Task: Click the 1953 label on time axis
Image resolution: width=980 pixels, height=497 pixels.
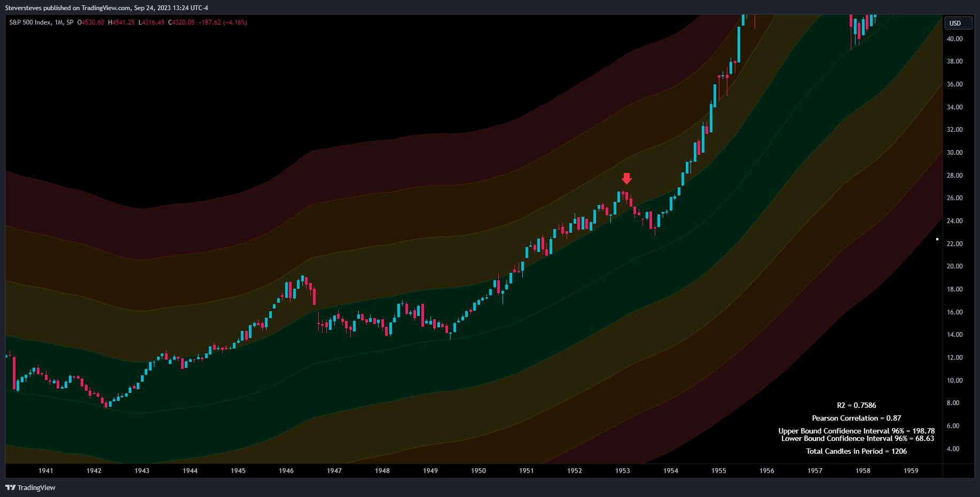Action: click(x=623, y=470)
